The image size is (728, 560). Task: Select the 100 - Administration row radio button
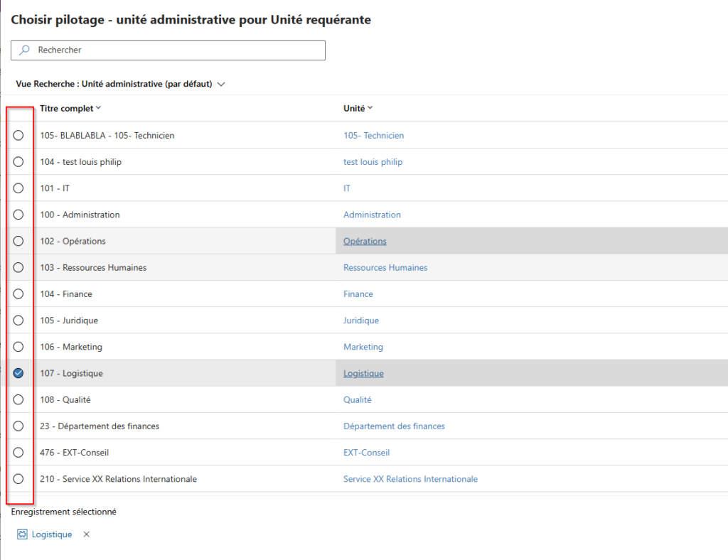point(18,215)
